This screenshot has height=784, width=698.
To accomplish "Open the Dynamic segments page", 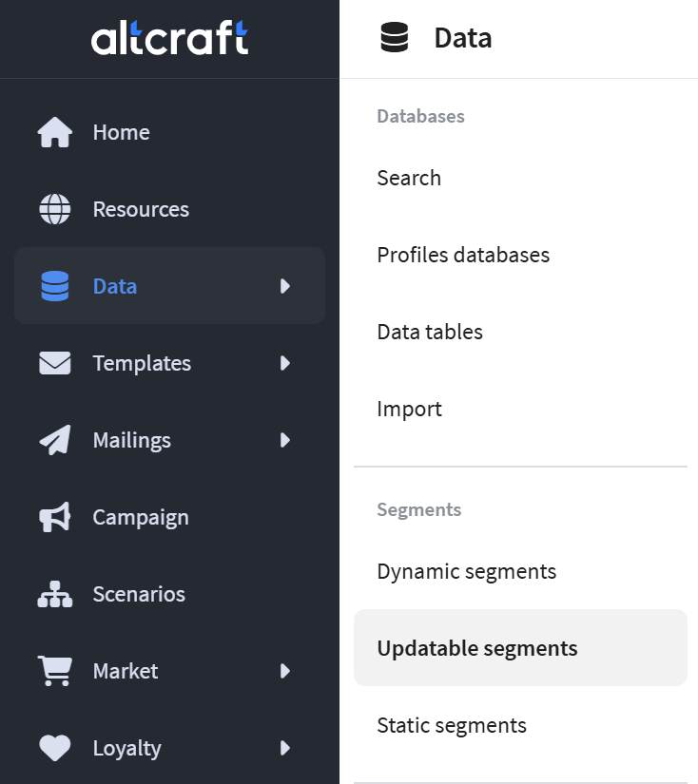I will pyautogui.click(x=466, y=571).
